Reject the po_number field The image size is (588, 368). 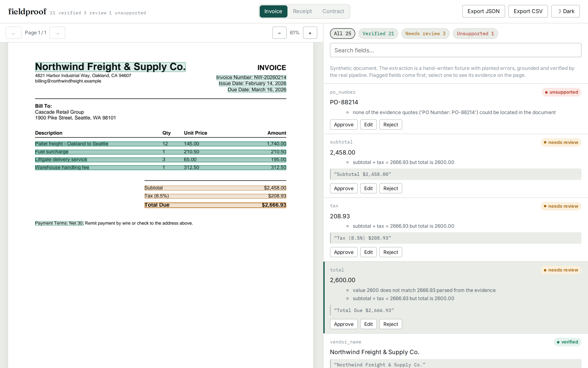tap(390, 125)
